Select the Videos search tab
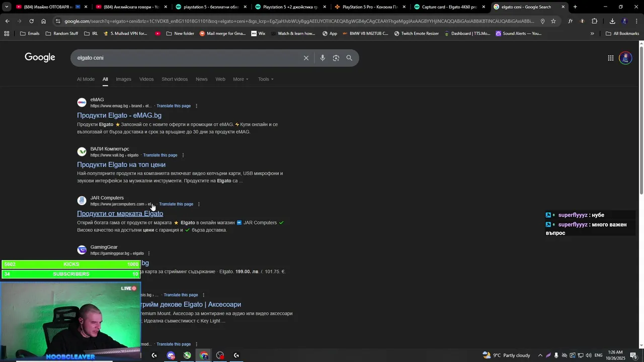 [x=146, y=79]
